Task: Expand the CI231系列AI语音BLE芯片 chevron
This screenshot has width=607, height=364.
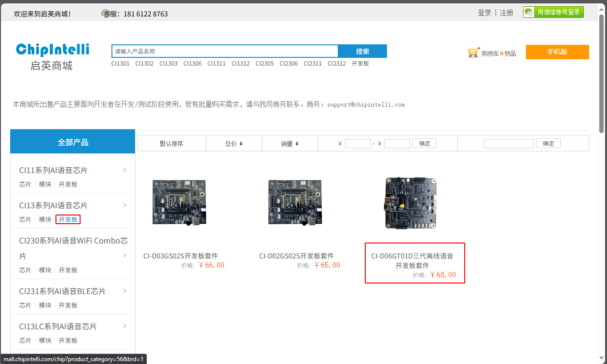Action: point(124,291)
